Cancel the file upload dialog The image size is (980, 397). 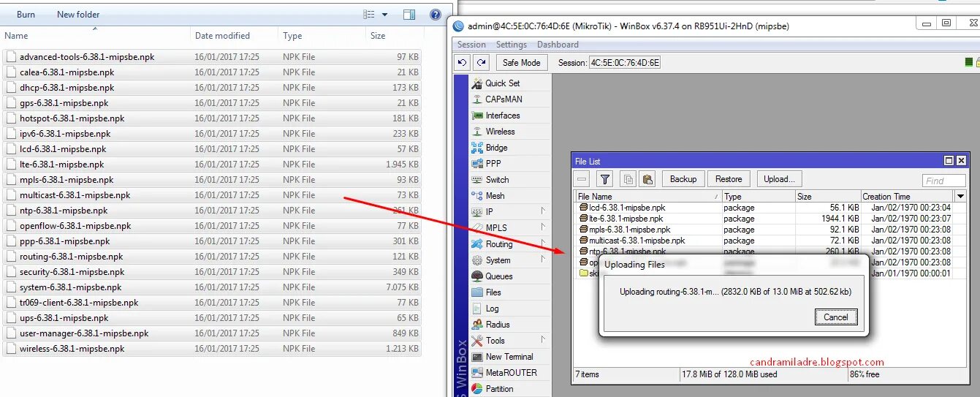(x=835, y=317)
